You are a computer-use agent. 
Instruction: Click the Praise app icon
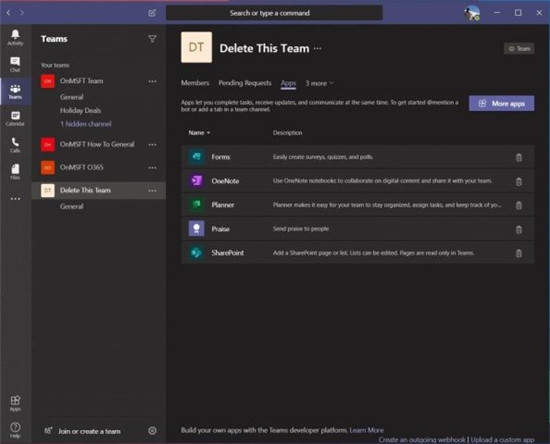pyautogui.click(x=196, y=229)
